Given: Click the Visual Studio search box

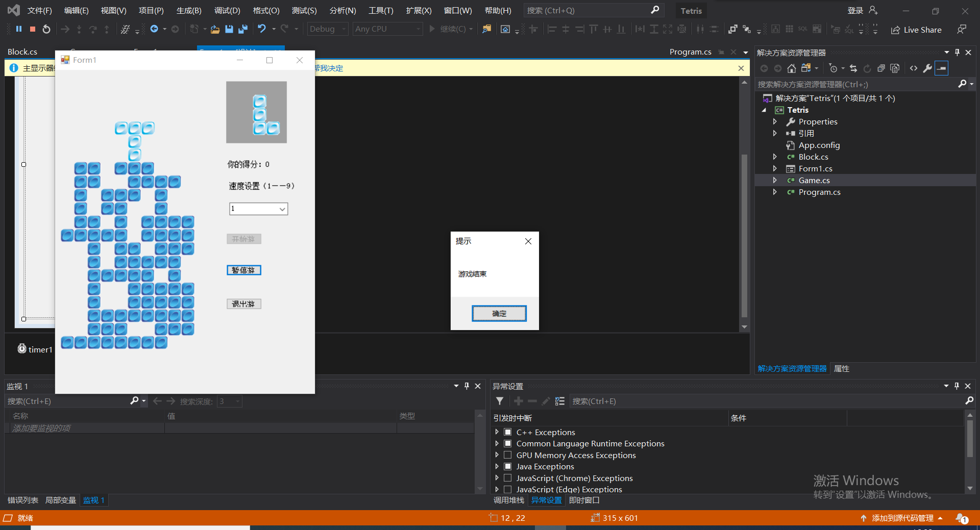Looking at the screenshot, I should pyautogui.click(x=593, y=10).
